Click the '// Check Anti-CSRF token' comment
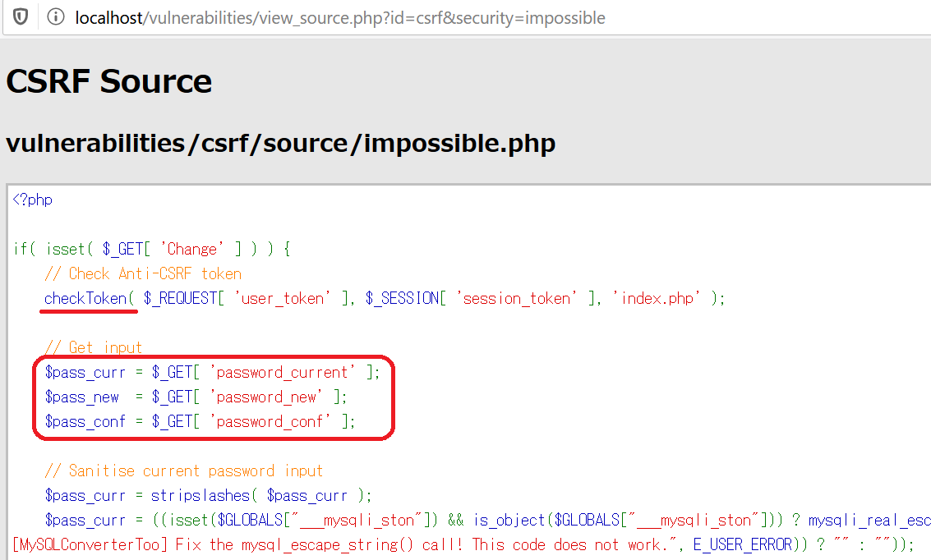Screen dimensions: 931x560 [143, 273]
